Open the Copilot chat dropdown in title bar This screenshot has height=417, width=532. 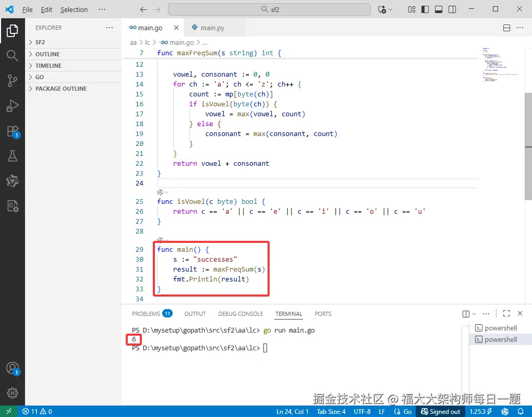390,9
